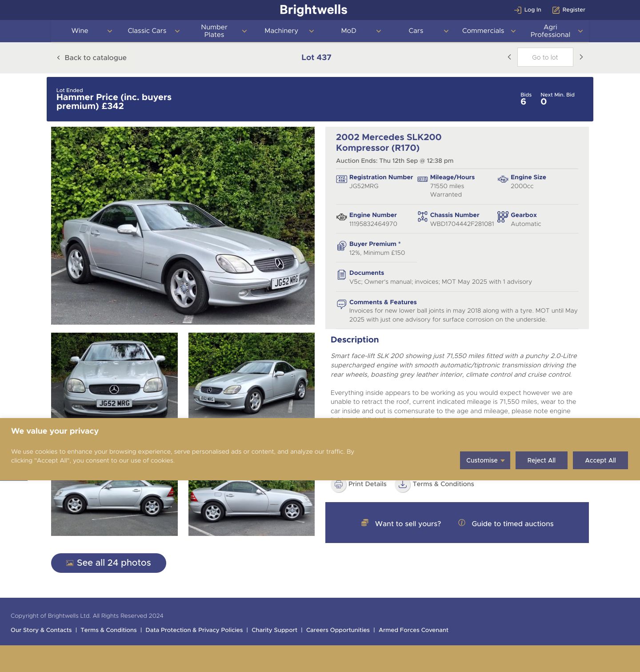The width and height of the screenshot is (640, 672).
Task: Click the Buyer Premium coins icon
Action: [x=341, y=246]
